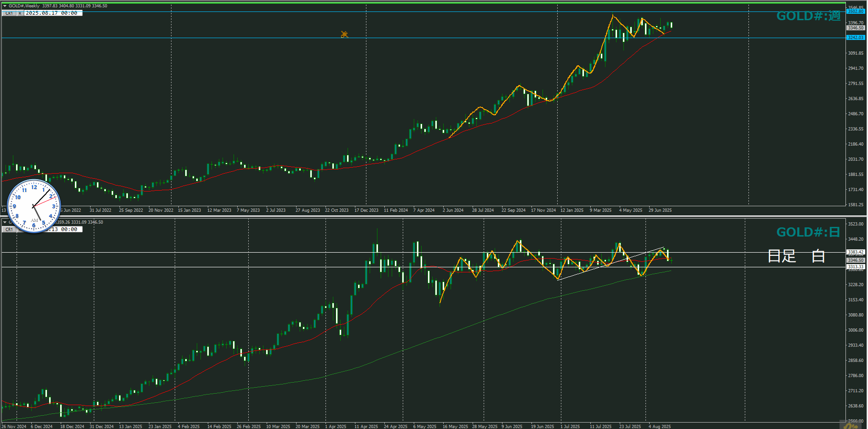
Task: Click the 2638.60 daily price scale value
Action: [x=856, y=406]
